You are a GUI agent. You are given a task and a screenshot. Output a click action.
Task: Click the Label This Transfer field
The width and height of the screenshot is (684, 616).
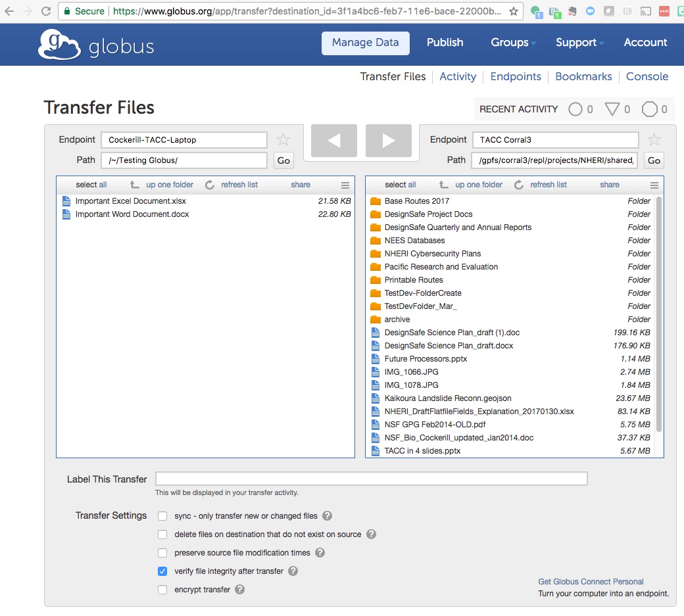(372, 479)
